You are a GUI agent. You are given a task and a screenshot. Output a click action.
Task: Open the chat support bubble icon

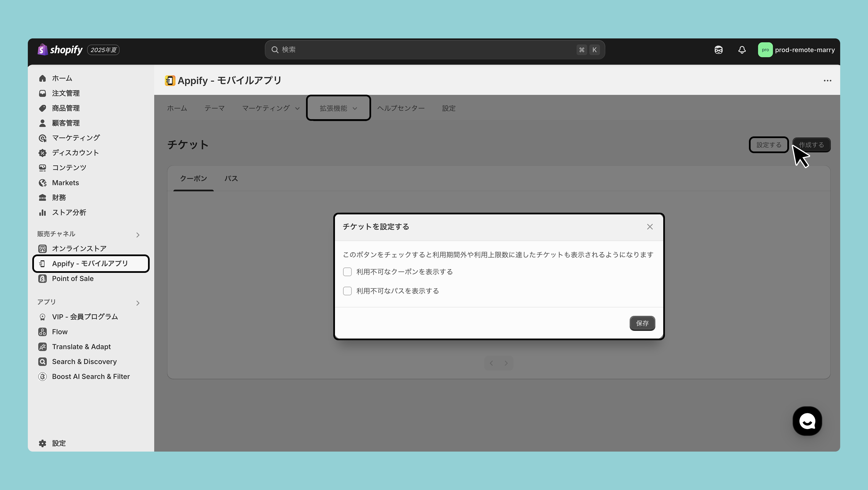(x=807, y=421)
